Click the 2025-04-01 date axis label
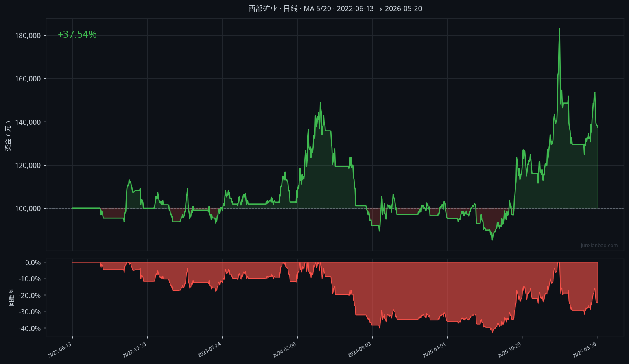Screen dimensions: 629x364 435,350
